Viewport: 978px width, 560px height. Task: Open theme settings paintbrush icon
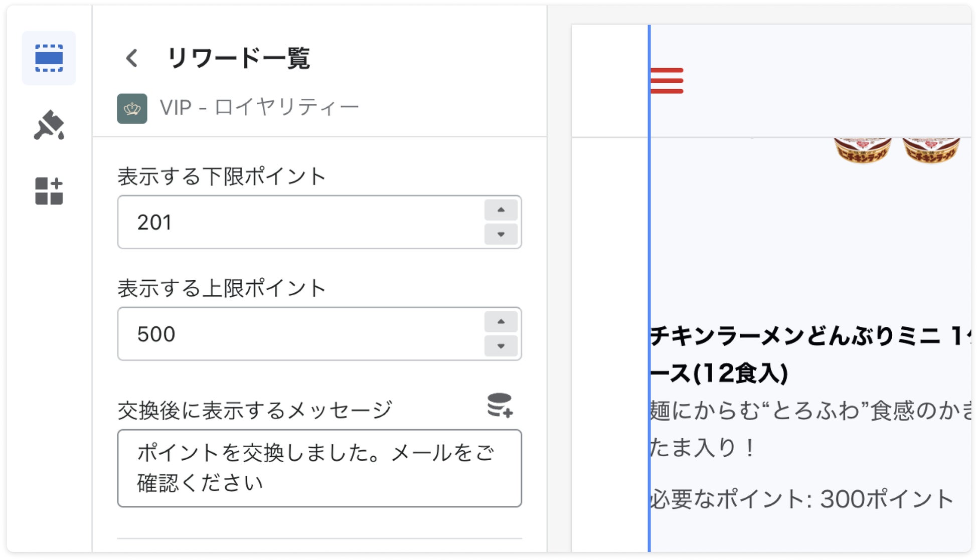(49, 125)
